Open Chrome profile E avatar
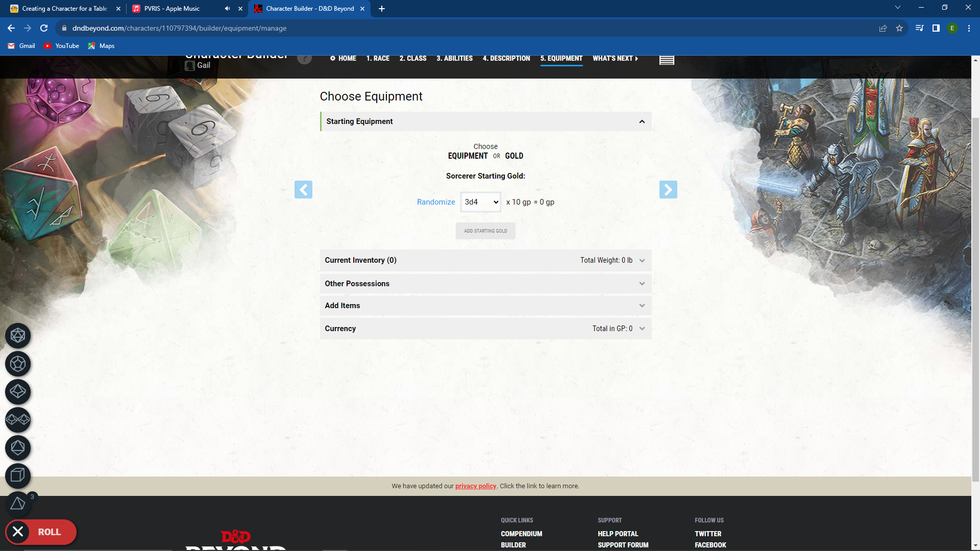This screenshot has width=980, height=551. click(x=952, y=28)
